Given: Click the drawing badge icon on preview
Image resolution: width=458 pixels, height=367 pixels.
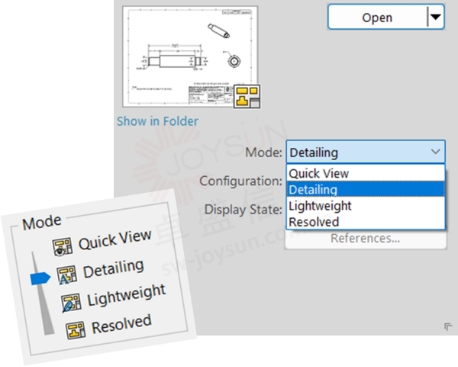Looking at the screenshot, I should pyautogui.click(x=247, y=97).
